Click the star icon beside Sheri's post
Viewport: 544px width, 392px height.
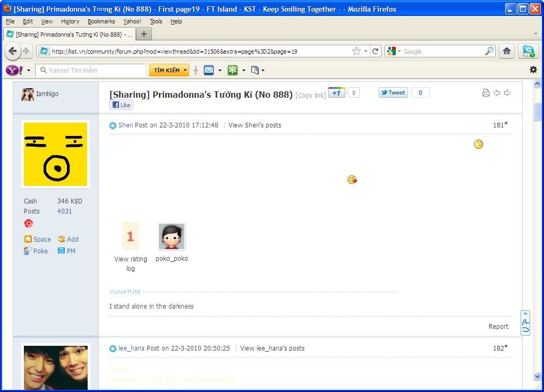click(x=113, y=125)
